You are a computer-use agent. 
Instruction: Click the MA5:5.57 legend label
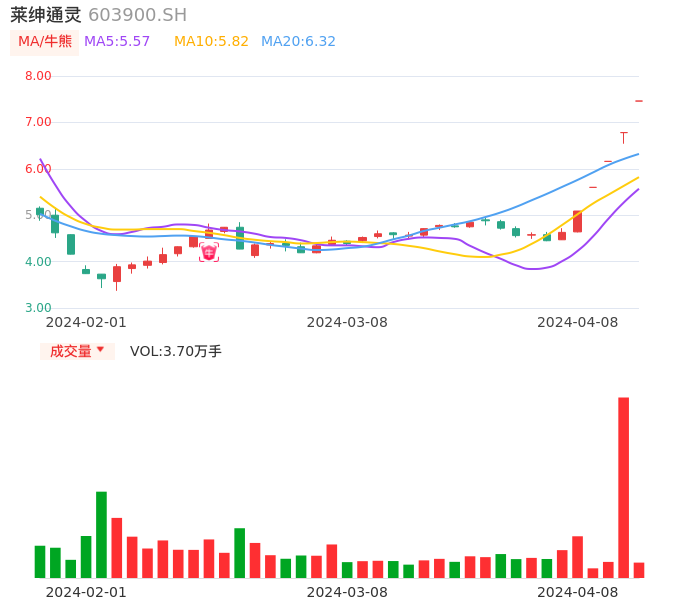click(117, 42)
